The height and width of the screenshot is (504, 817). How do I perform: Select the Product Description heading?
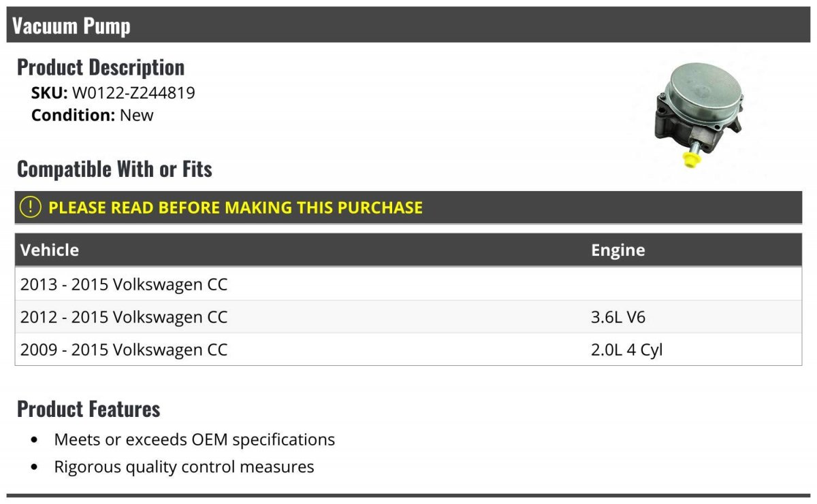pos(101,67)
